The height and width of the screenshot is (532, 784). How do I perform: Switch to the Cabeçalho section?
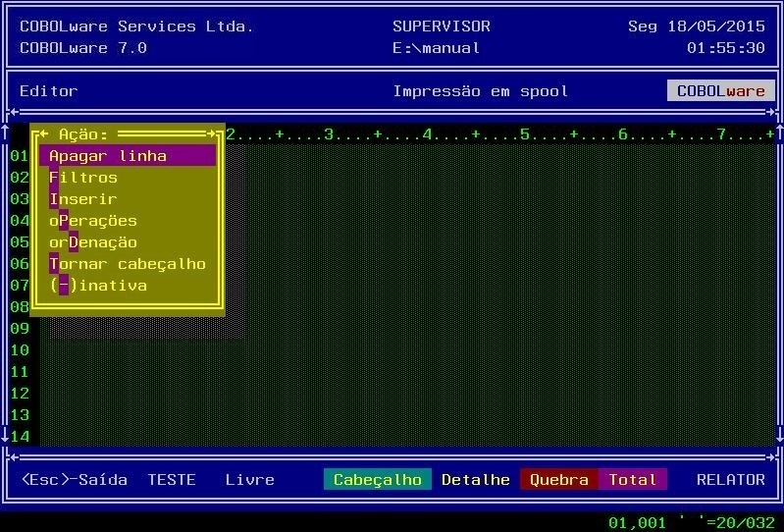pos(377,480)
